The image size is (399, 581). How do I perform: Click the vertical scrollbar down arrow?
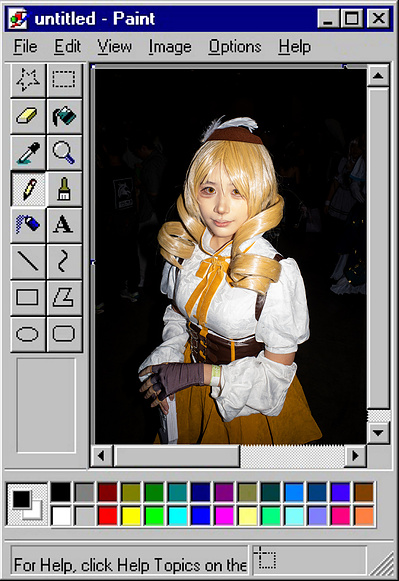[378, 432]
